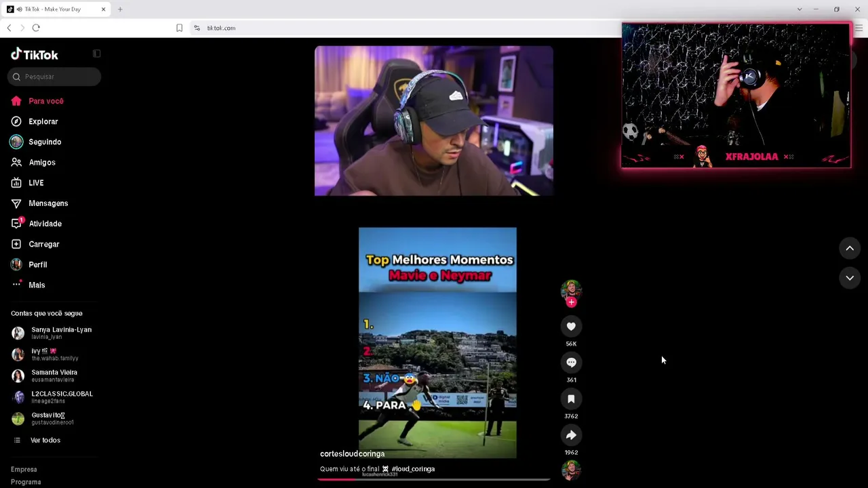Like the video with the heart icon

[x=571, y=327]
